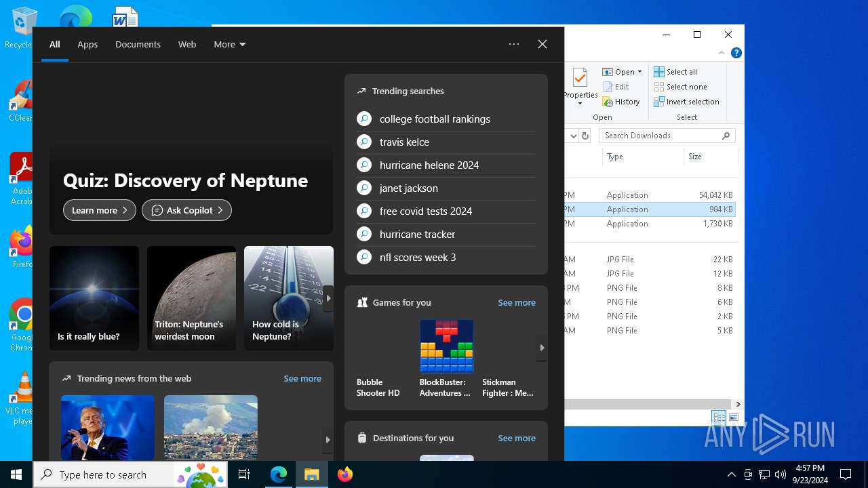Advance the Neptune cards carousel arrow

328,298
